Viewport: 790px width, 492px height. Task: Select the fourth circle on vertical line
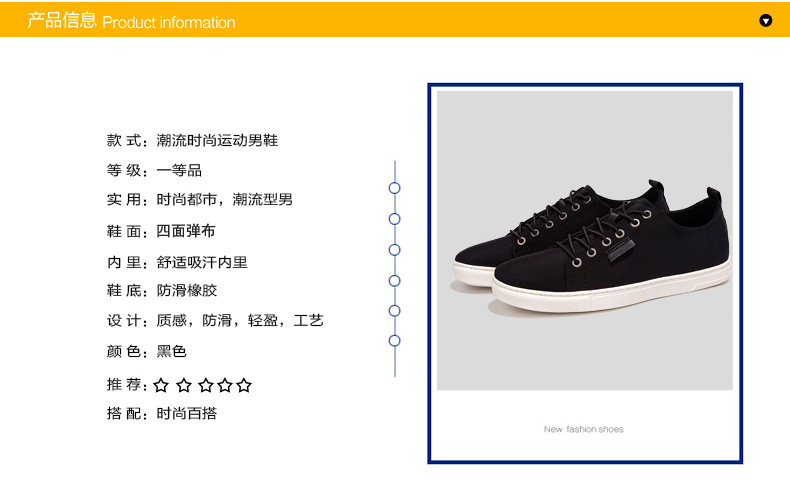[394, 280]
